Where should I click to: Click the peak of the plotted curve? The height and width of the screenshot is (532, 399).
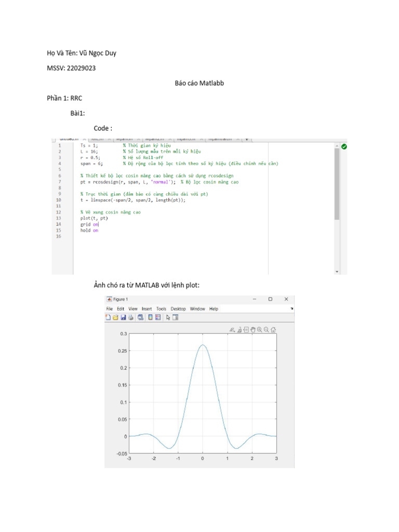click(203, 345)
